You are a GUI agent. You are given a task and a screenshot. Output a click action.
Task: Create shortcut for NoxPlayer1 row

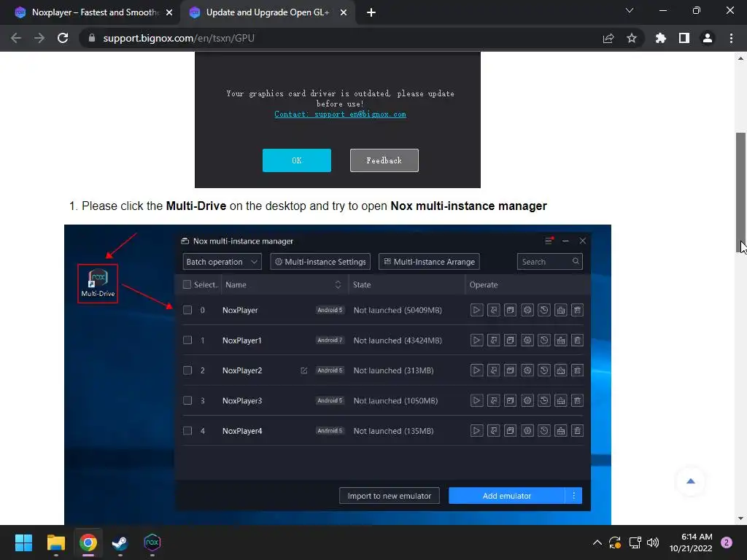pos(494,341)
